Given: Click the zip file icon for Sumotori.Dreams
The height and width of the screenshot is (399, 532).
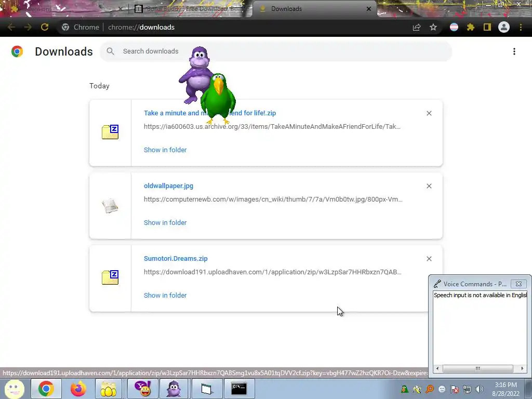Looking at the screenshot, I should click(110, 277).
